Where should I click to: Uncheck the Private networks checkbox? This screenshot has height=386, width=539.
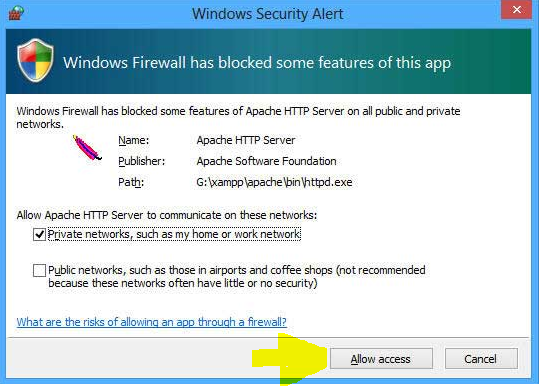click(x=39, y=235)
